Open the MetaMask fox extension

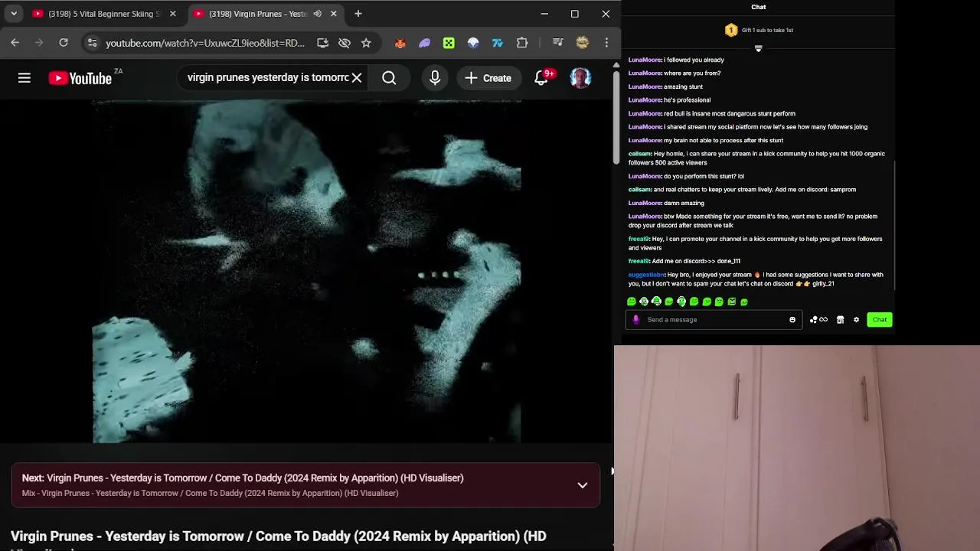tap(400, 43)
